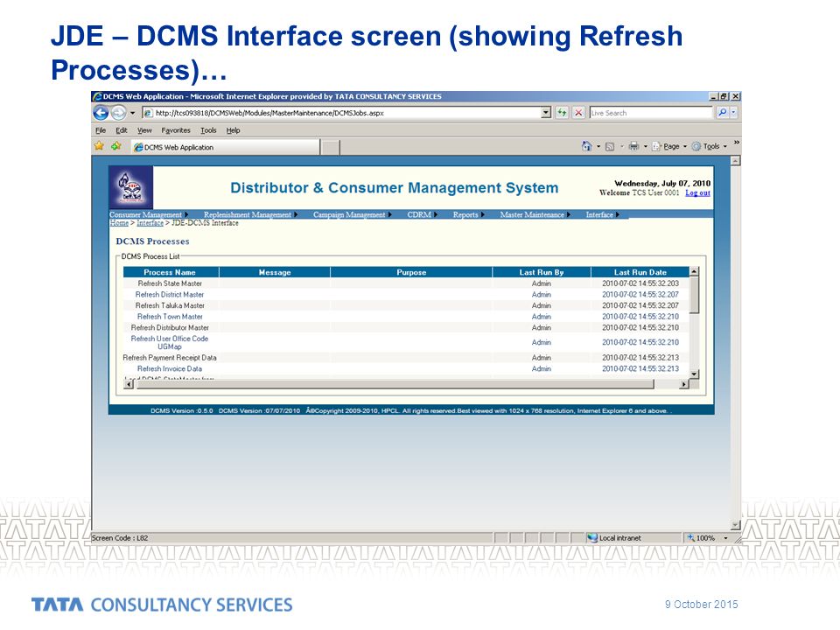The image size is (840, 630).
Task: Open the Page toolbar menu
Action: pos(669,146)
